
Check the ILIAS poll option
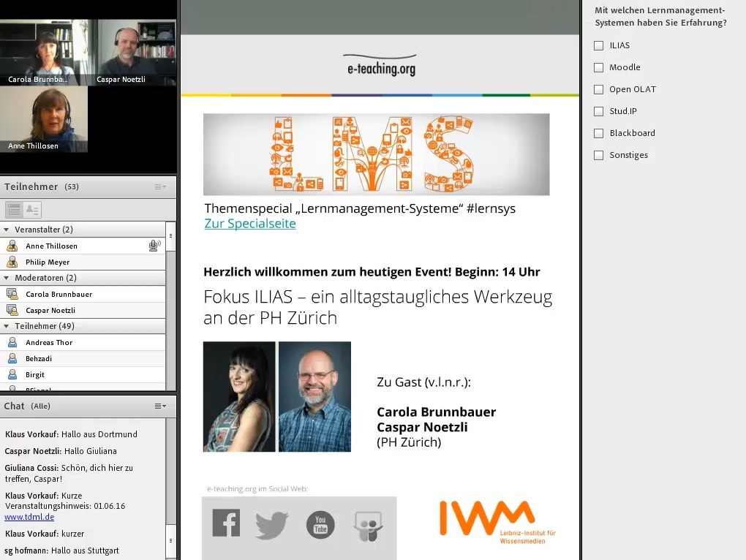(x=598, y=45)
